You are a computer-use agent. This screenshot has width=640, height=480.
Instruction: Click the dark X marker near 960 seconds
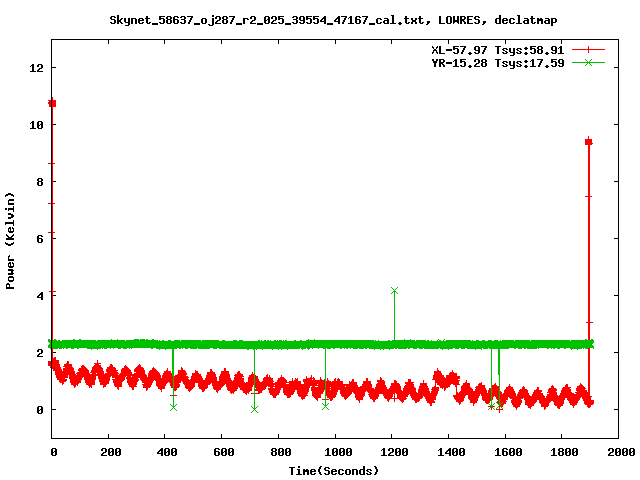[325, 405]
